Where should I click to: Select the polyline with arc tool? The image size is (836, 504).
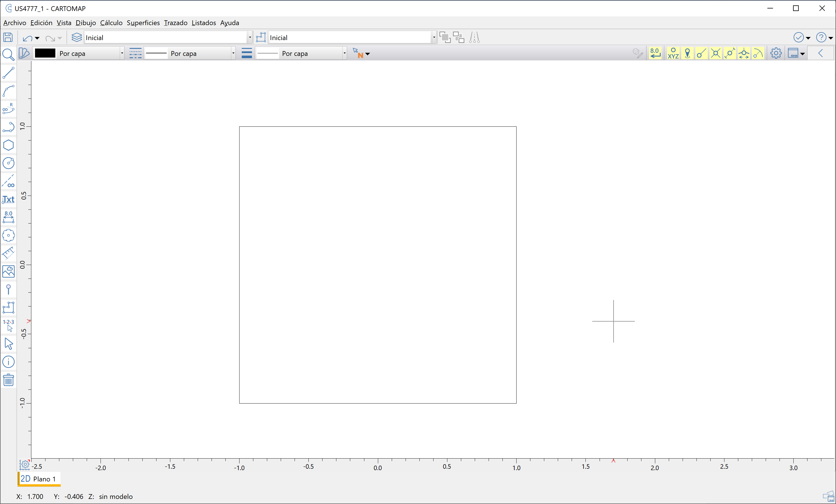click(x=8, y=127)
